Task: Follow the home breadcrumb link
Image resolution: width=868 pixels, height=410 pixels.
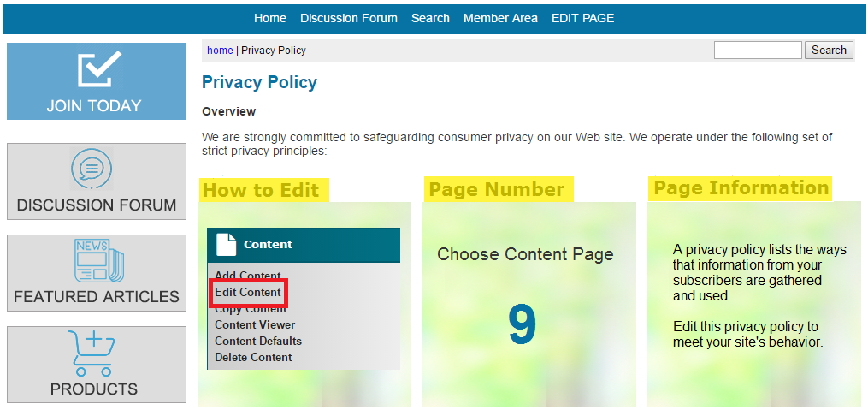Action: [220, 51]
